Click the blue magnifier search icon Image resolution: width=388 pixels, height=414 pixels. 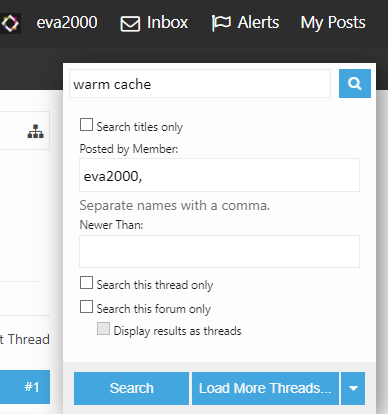355,83
